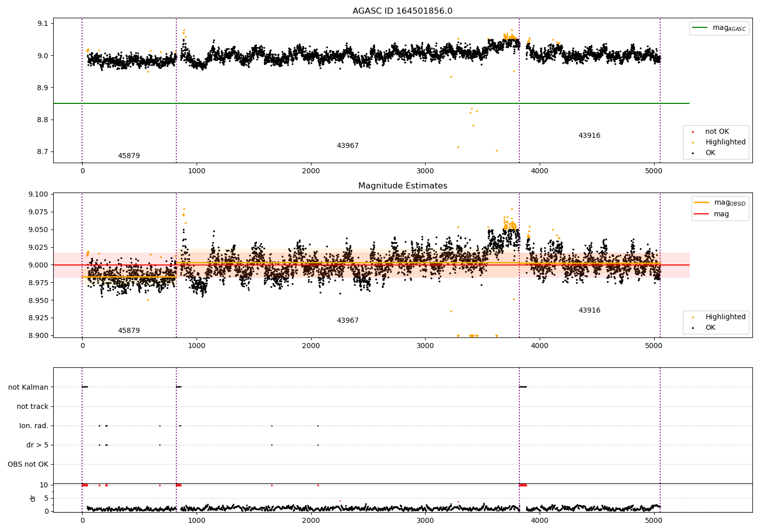Screen dimensions: 760x532
Task: Click '45879' in the Magnitude Estimates plot
Action: tap(129, 331)
